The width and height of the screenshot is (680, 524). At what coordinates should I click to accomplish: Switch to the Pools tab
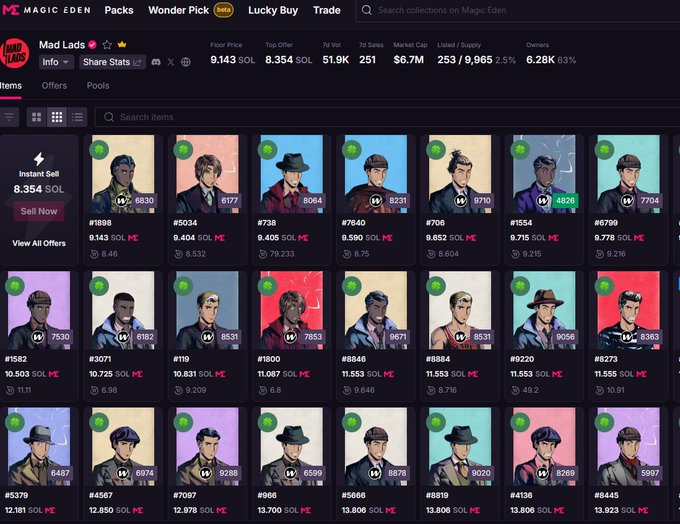pos(98,85)
